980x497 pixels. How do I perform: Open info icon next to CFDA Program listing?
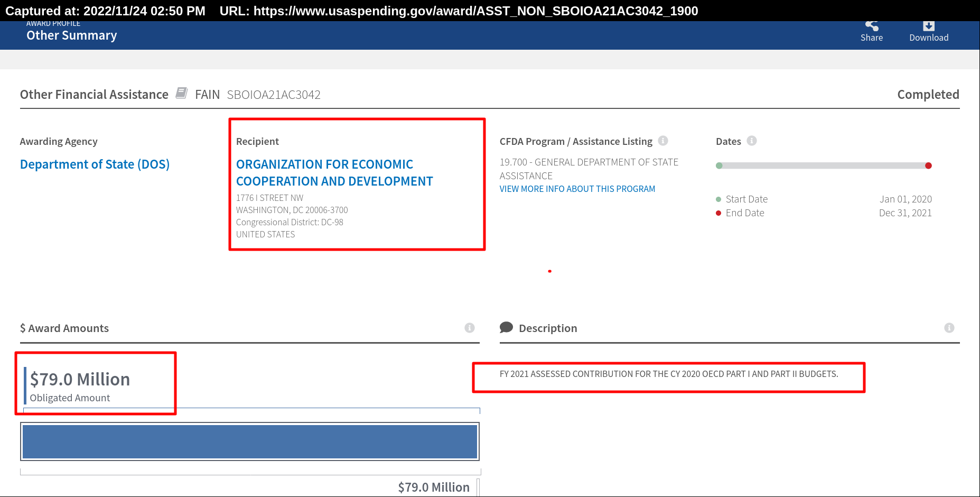(x=663, y=141)
